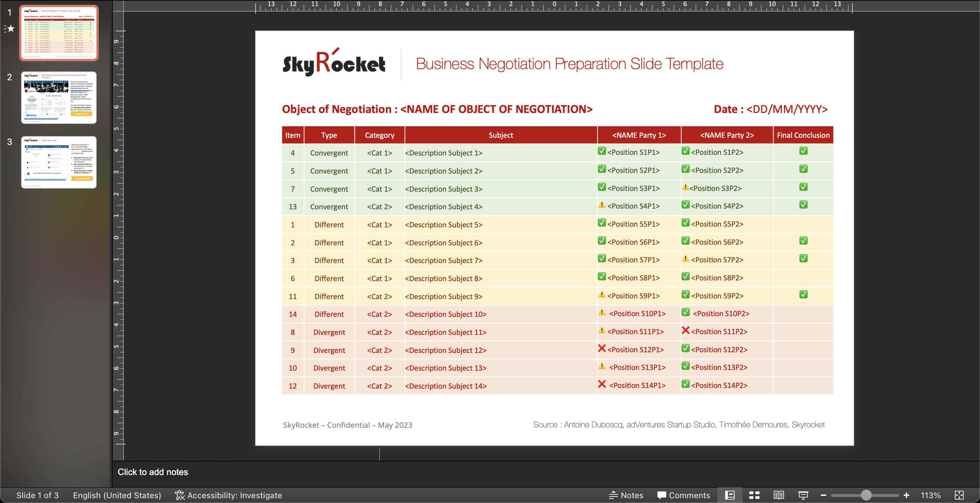Viewport: 980px width, 503px height.
Task: Click the zoom in plus button
Action: 906,495
